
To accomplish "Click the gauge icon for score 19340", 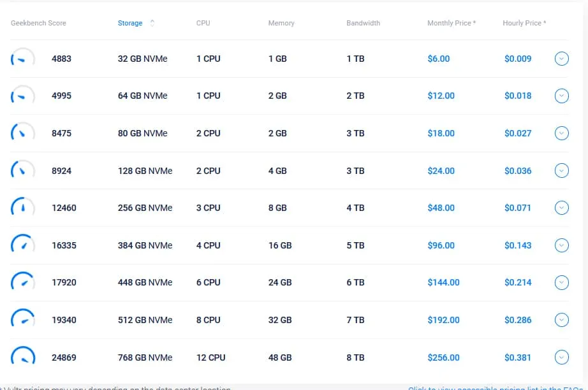I will [23, 320].
